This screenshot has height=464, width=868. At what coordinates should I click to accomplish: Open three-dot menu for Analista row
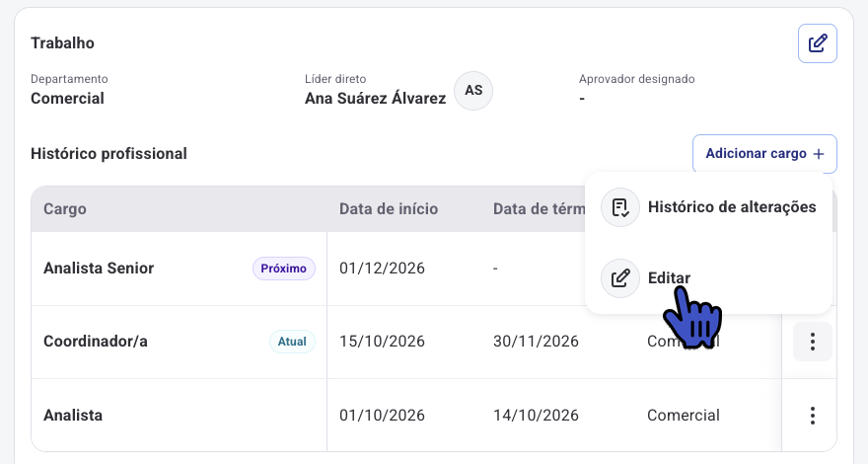coord(812,416)
